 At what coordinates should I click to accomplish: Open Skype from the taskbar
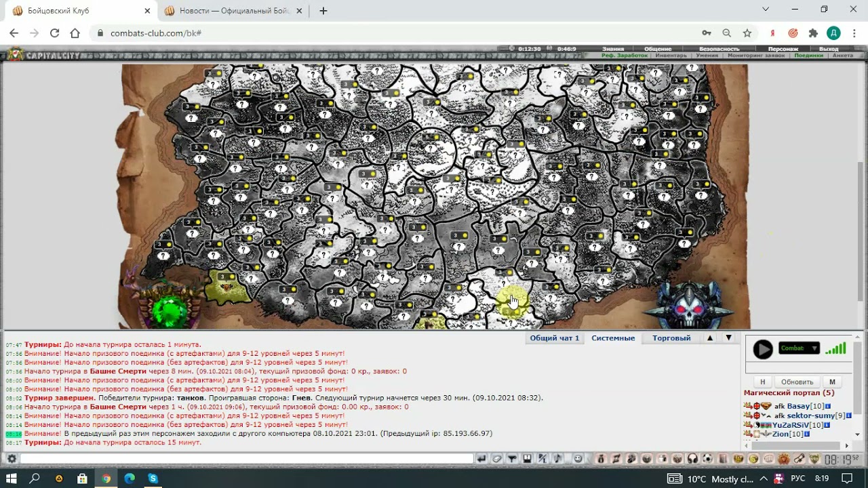tap(153, 479)
